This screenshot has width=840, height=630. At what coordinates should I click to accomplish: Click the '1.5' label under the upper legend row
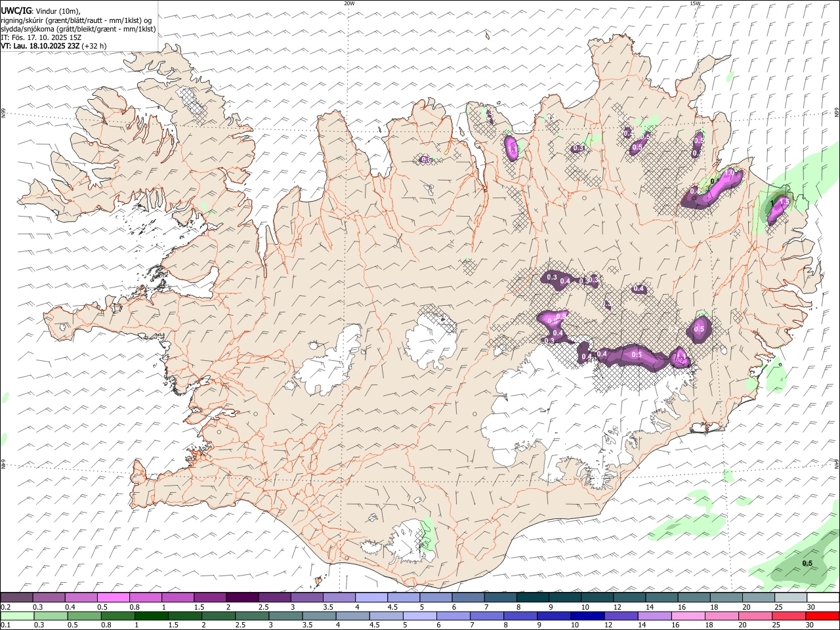click(199, 607)
